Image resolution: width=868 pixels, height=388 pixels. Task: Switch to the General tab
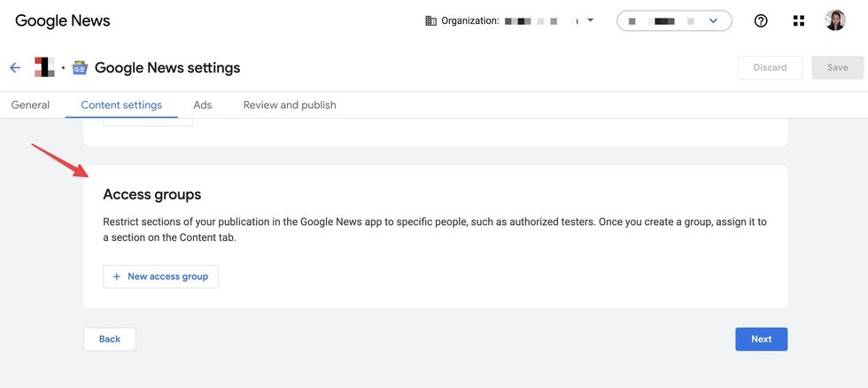click(x=30, y=105)
